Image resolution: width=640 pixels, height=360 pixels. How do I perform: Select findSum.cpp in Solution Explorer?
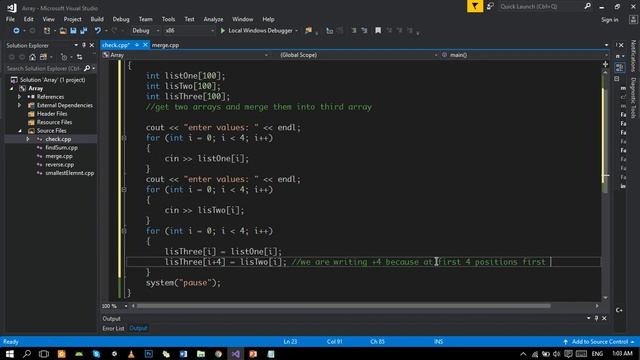point(61,148)
